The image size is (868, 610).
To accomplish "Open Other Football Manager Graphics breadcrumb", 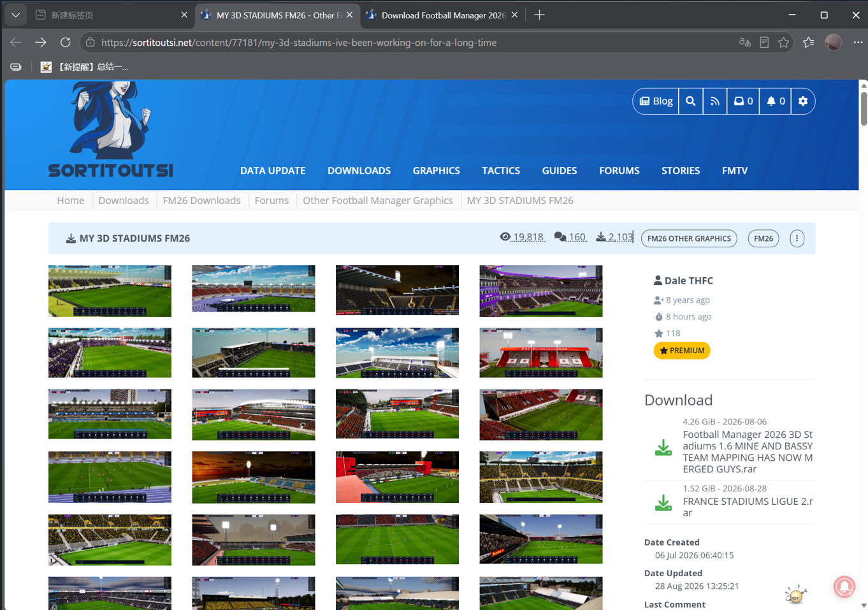I will [378, 201].
